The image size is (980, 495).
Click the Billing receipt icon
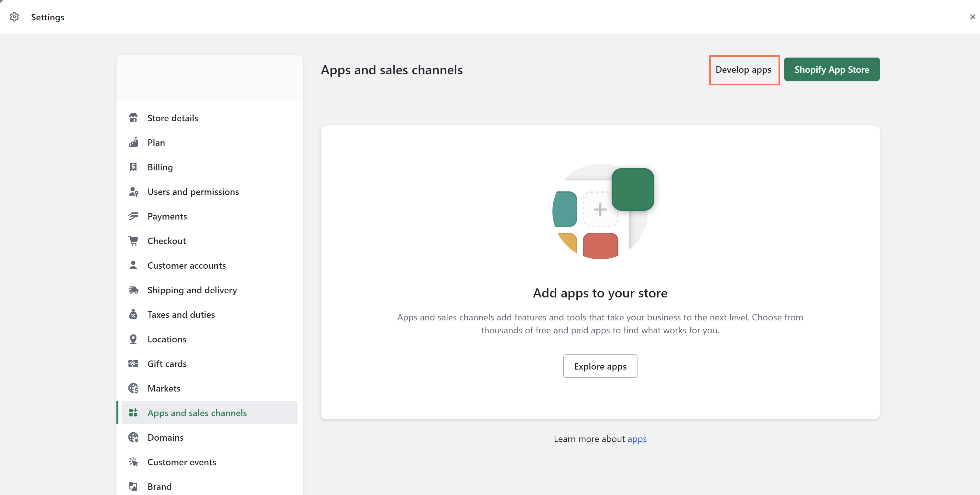tap(133, 167)
